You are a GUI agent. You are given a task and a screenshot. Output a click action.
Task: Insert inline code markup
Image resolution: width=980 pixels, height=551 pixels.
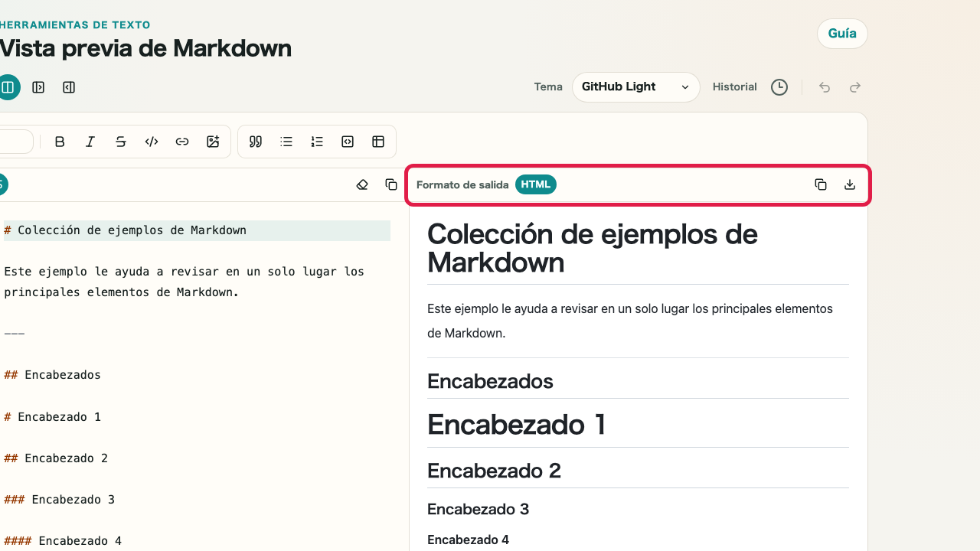pyautogui.click(x=152, y=142)
